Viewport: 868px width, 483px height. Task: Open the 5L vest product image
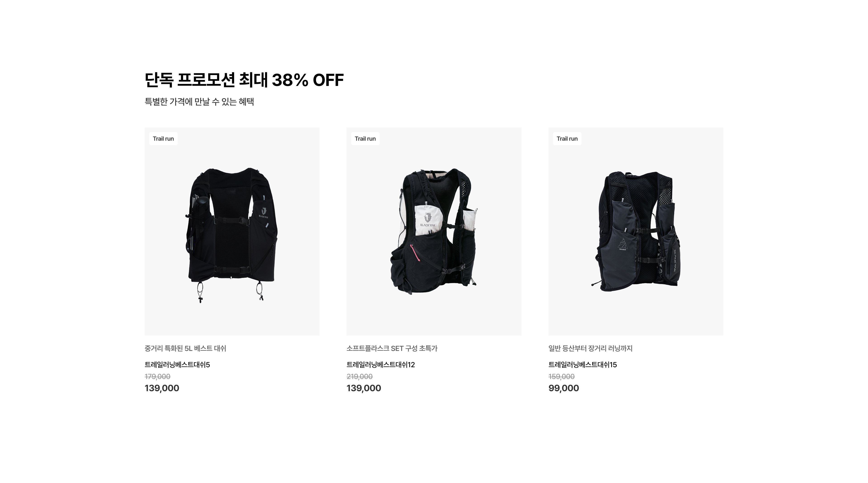(x=232, y=231)
